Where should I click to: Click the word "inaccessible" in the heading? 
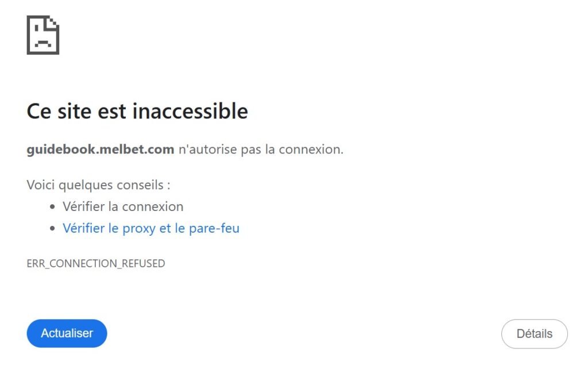[190, 111]
